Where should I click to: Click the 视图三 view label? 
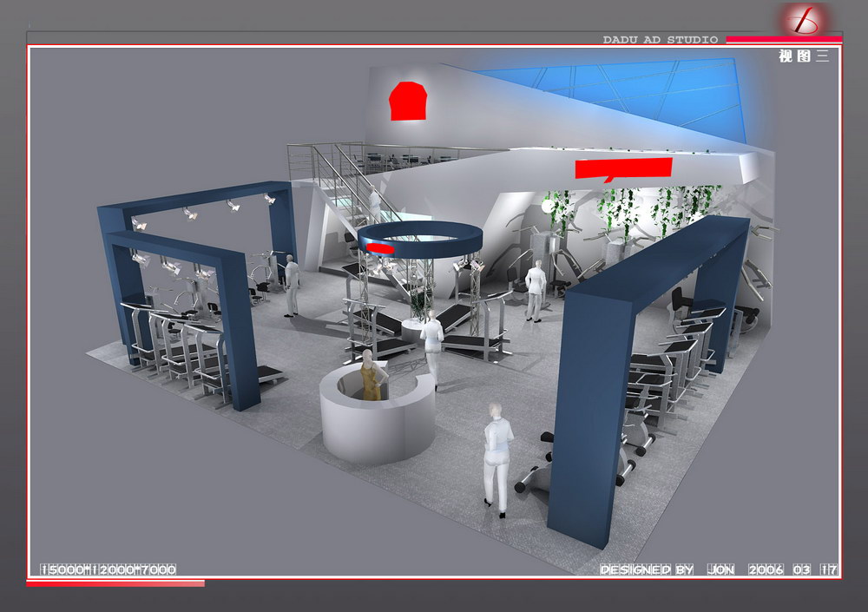tap(804, 56)
